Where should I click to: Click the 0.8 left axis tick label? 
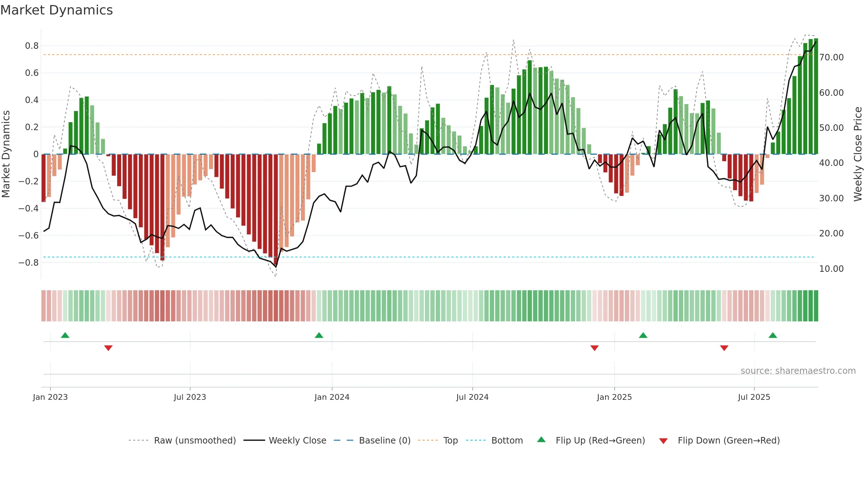click(x=32, y=46)
